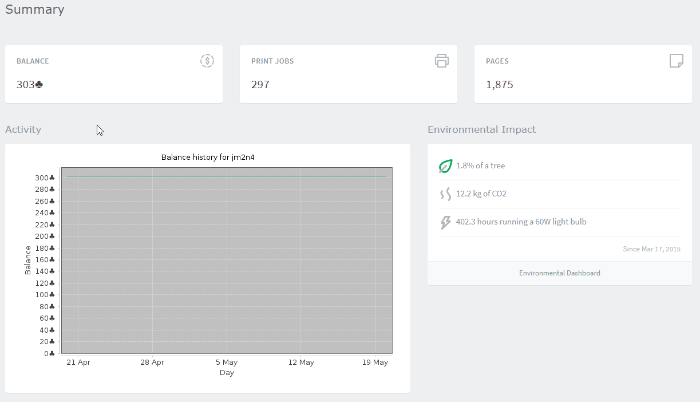
Task: Click the green balance line in chart
Action: coord(225,177)
